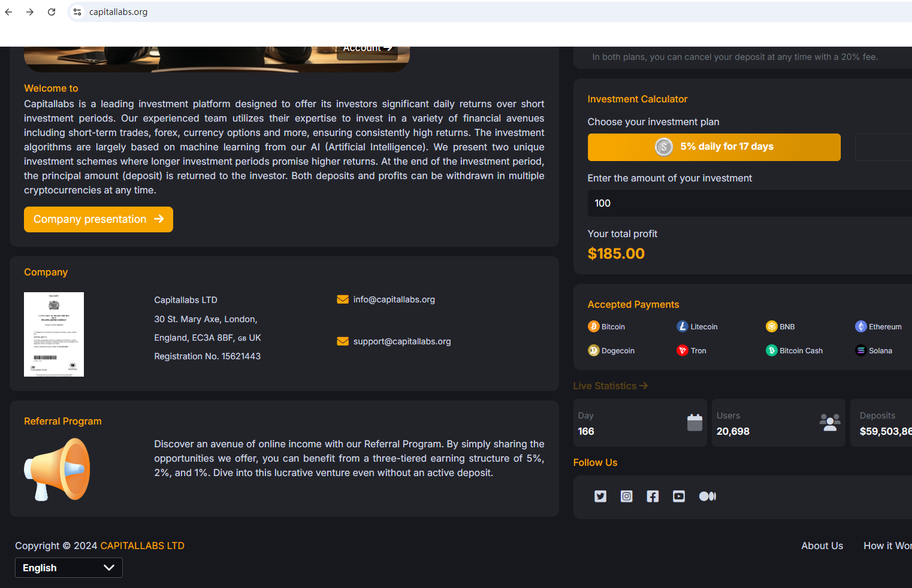Open the About Us page
Image resolution: width=912 pixels, height=588 pixels.
(822, 546)
